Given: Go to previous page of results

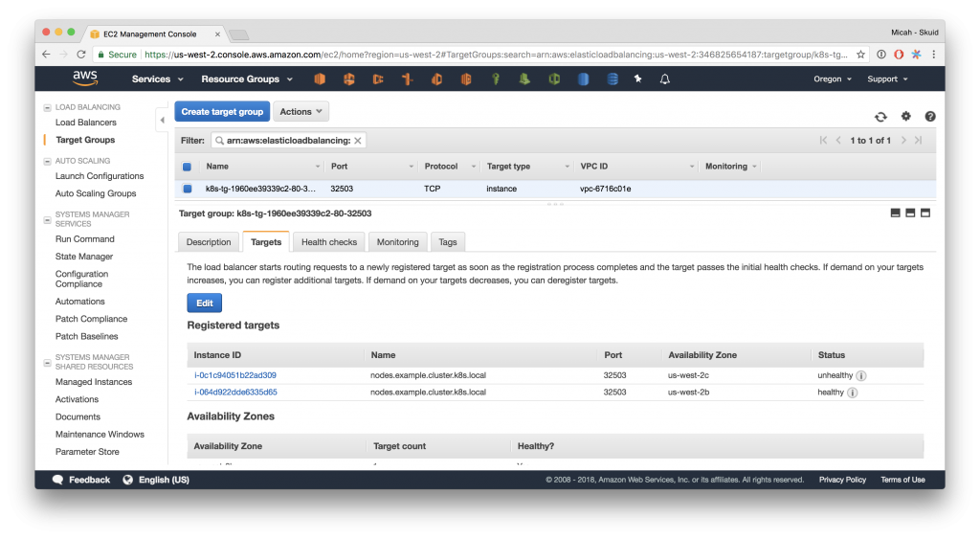Looking at the screenshot, I should (838, 140).
